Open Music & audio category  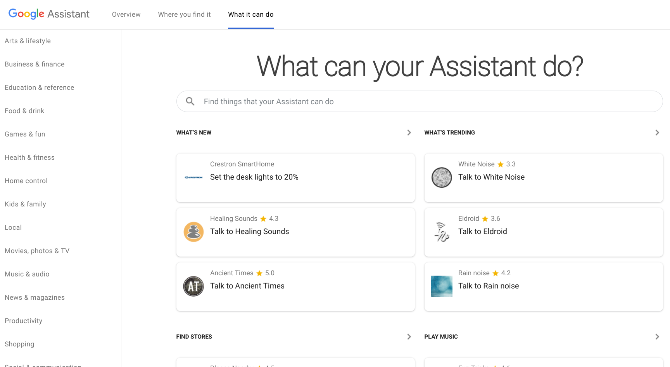point(27,274)
